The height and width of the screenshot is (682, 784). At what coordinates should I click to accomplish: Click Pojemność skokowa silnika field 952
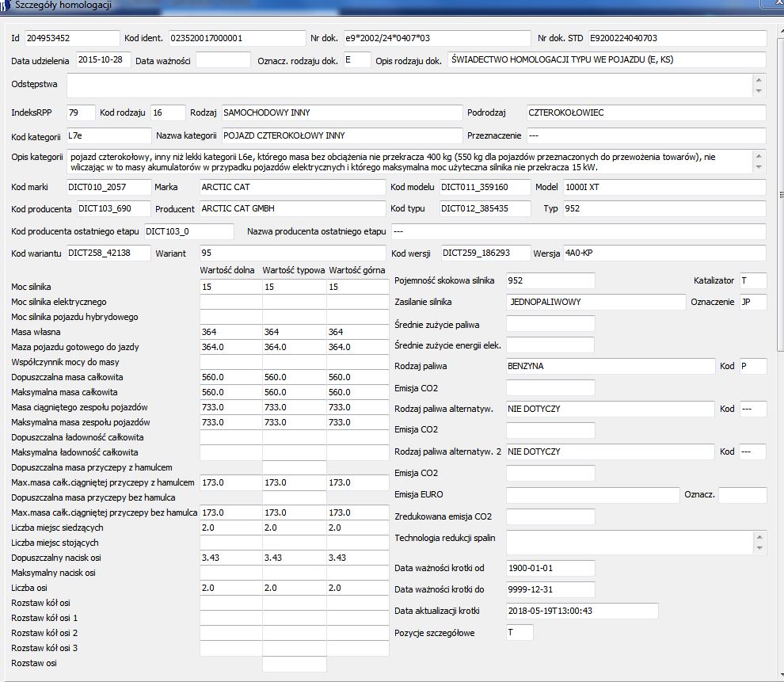tap(550, 280)
